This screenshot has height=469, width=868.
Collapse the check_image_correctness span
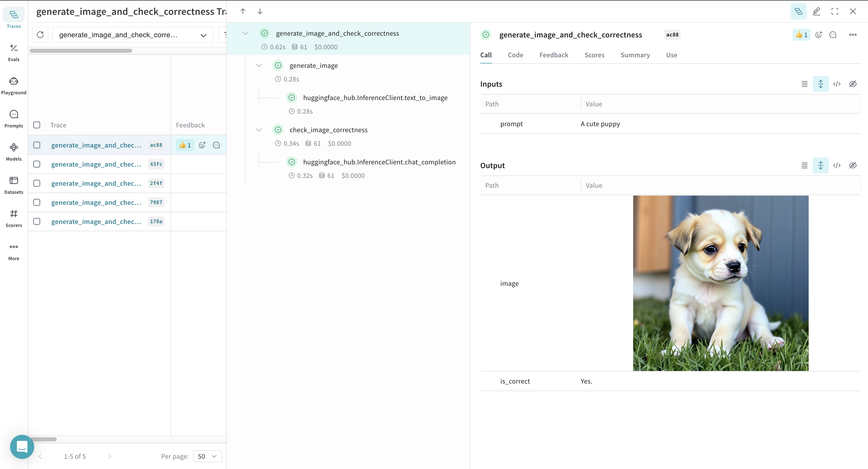tap(259, 130)
